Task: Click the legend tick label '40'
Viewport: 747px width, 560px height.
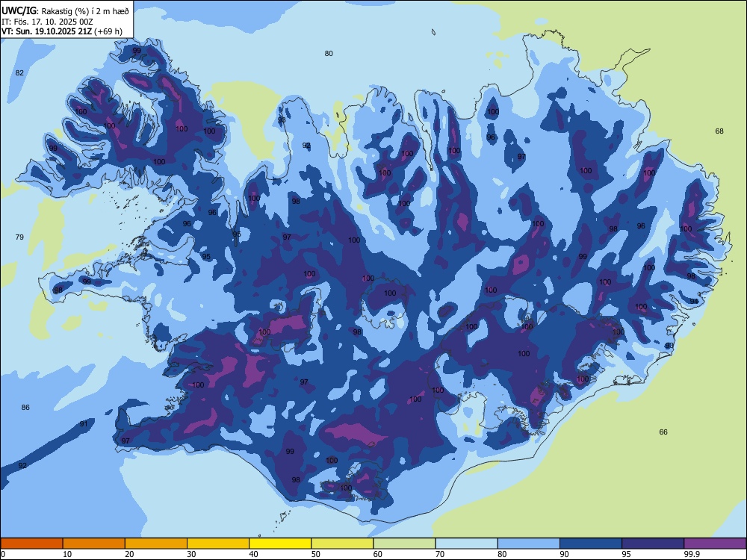Action: 254,554
